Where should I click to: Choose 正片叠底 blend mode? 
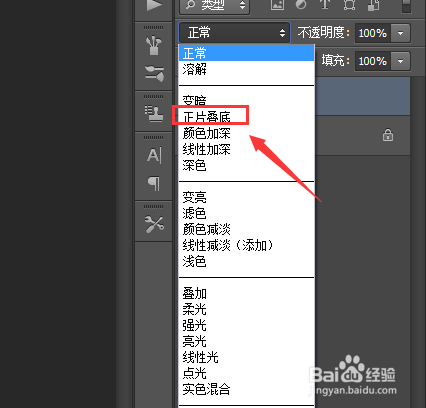point(247,117)
